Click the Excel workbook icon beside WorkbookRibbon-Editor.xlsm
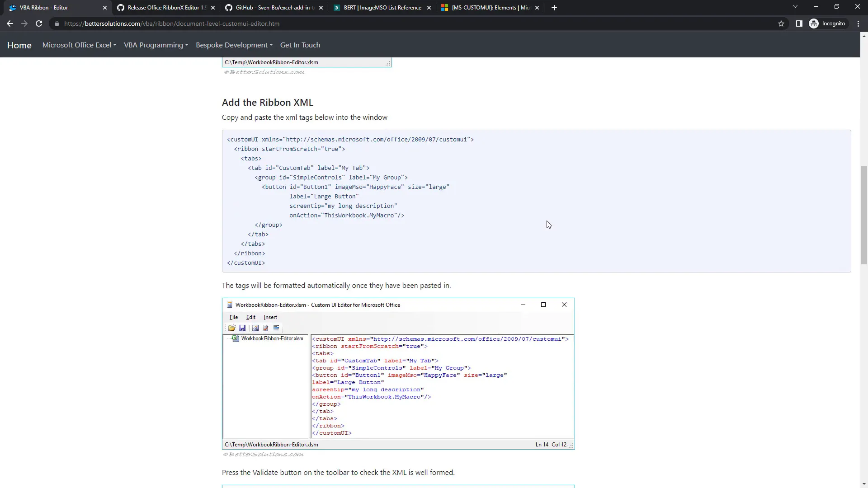 click(235, 338)
